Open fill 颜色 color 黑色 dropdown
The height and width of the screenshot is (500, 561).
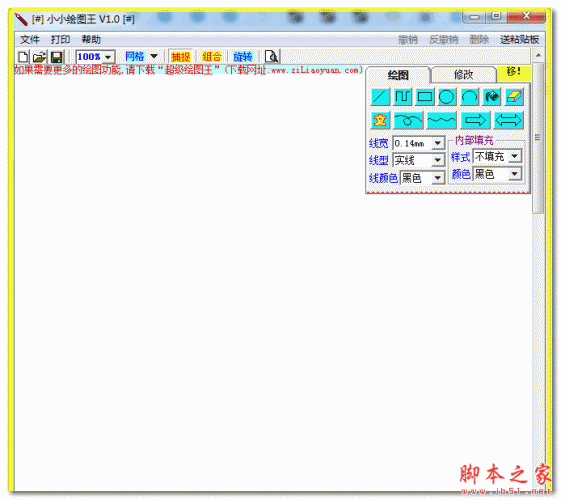[514, 174]
